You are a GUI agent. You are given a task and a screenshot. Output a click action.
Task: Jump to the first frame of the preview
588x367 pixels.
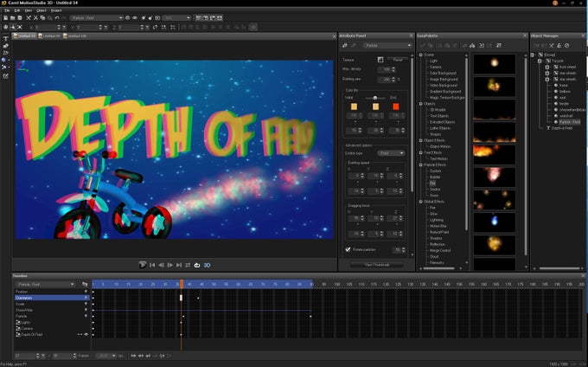click(152, 265)
